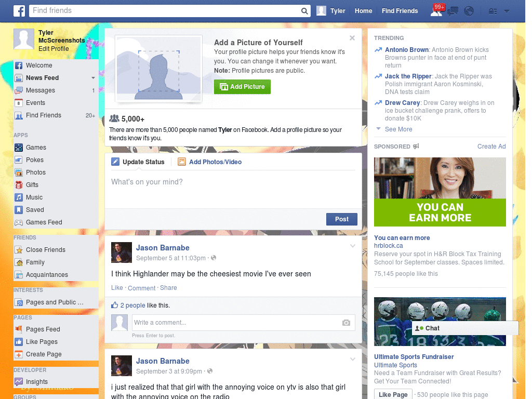This screenshot has width=532, height=399.
Task: Dismiss the Add a Picture card
Action: click(352, 38)
